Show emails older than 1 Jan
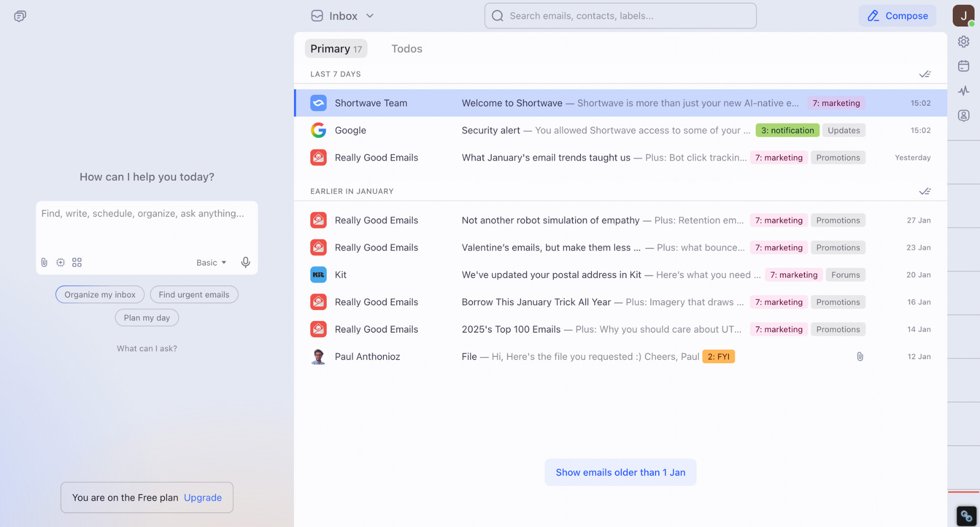The height and width of the screenshot is (527, 980). (x=620, y=472)
